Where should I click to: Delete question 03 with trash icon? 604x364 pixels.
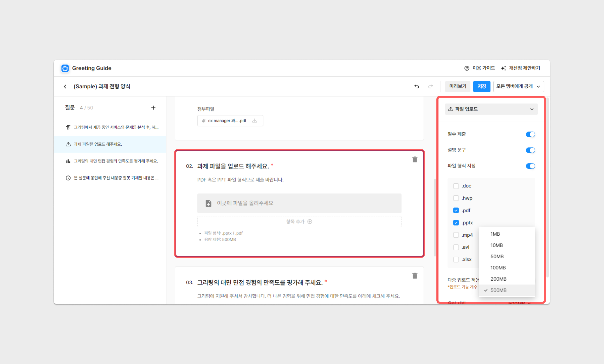point(415,276)
